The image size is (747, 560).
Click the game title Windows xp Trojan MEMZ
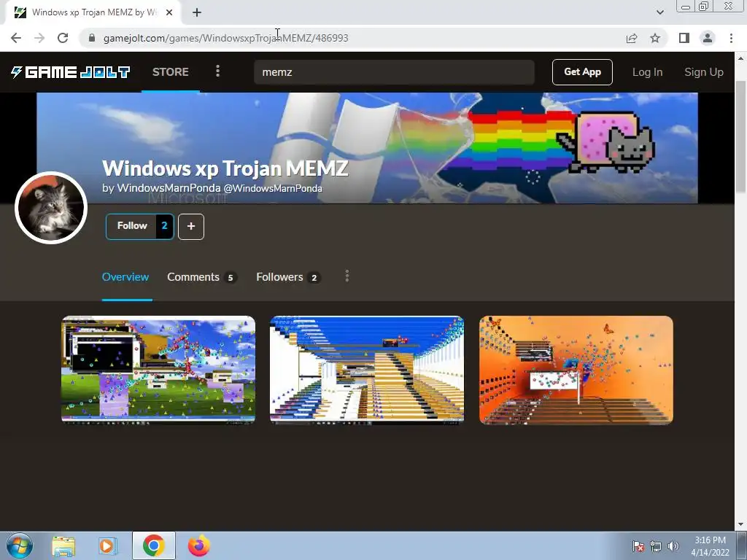point(225,168)
